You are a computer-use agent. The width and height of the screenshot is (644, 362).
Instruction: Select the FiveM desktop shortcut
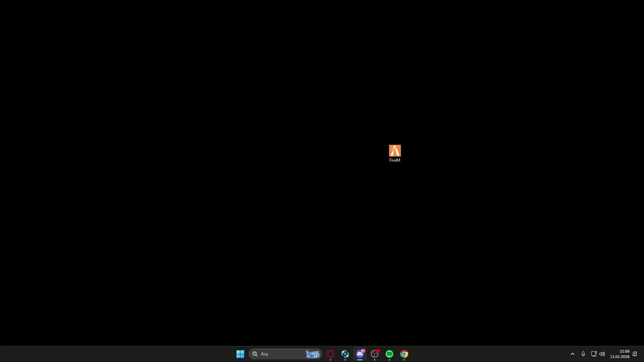(x=395, y=153)
